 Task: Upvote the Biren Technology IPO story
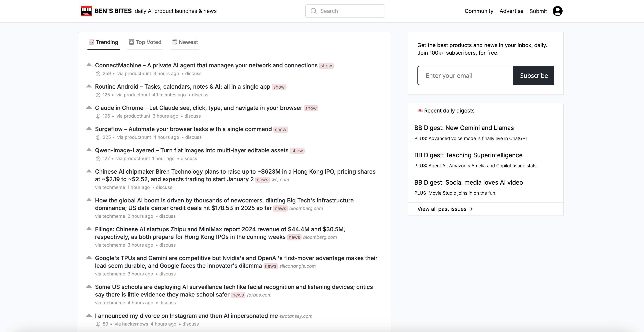click(x=89, y=171)
